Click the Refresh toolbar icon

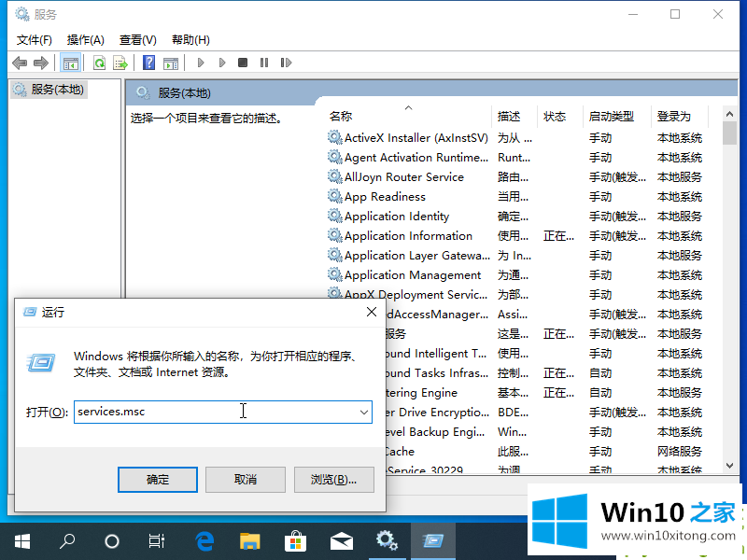(x=99, y=63)
